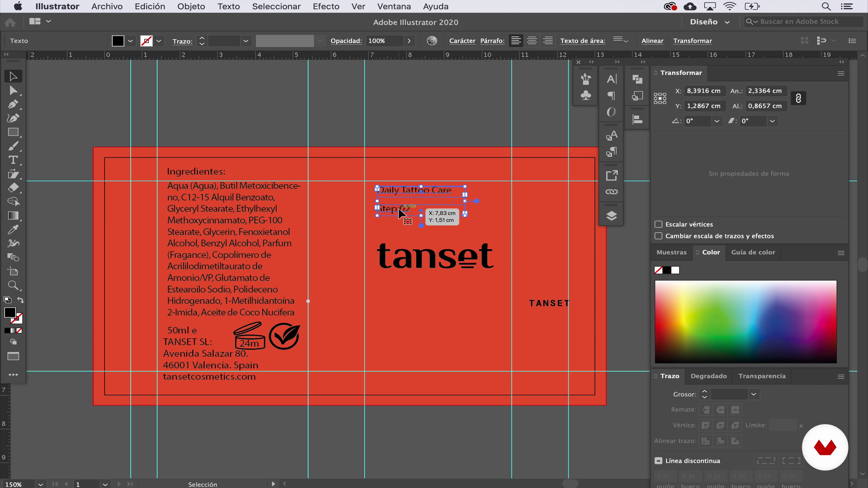Switch to the Degradado tab

(708, 376)
